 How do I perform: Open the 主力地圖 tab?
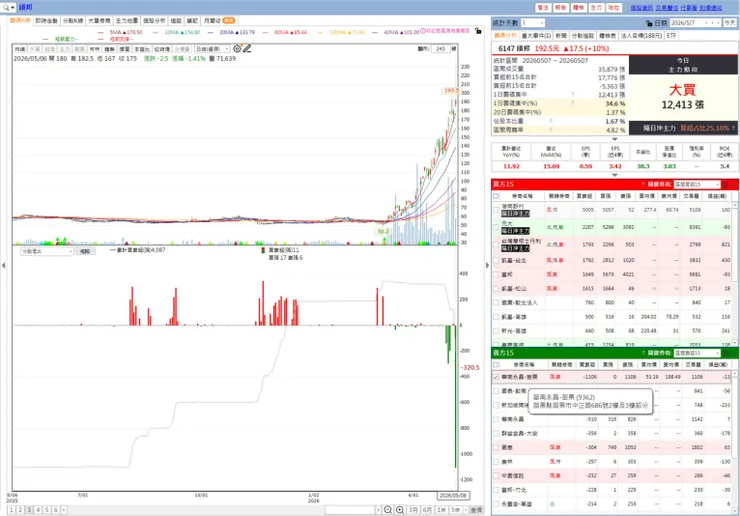tap(127, 21)
